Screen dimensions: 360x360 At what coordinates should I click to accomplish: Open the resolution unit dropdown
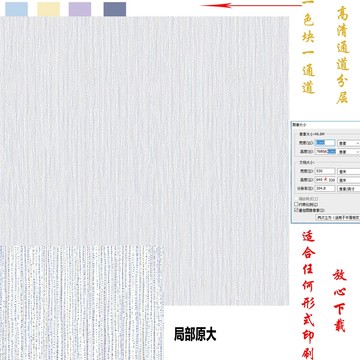pyautogui.click(x=349, y=189)
